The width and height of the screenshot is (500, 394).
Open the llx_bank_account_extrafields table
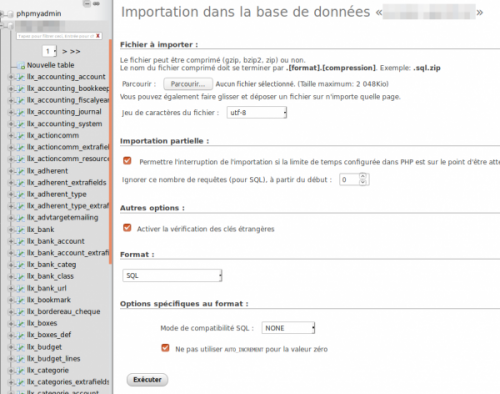point(68,253)
